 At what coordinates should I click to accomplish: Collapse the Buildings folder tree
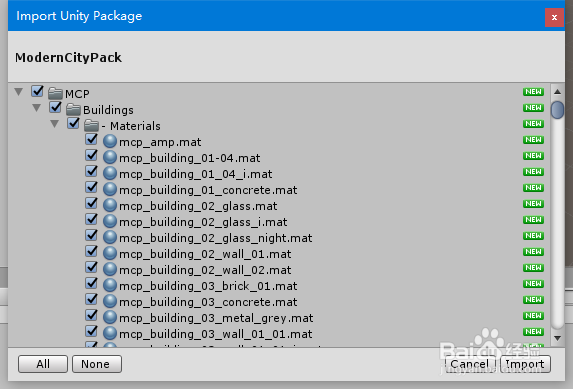37,108
